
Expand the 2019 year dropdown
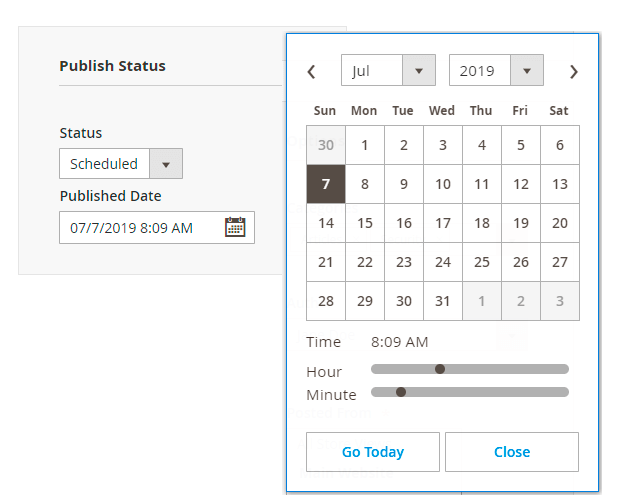click(496, 71)
